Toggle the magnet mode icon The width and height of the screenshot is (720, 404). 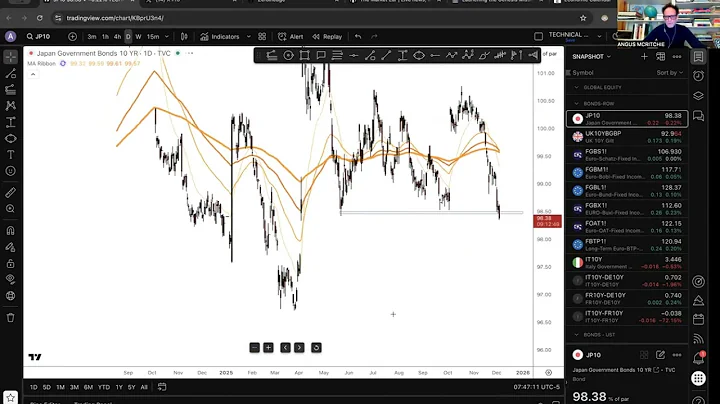coord(11,230)
